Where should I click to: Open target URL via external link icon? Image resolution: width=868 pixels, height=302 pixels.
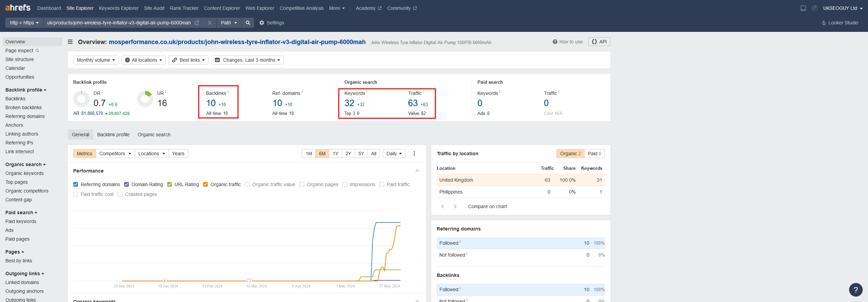coord(197,23)
